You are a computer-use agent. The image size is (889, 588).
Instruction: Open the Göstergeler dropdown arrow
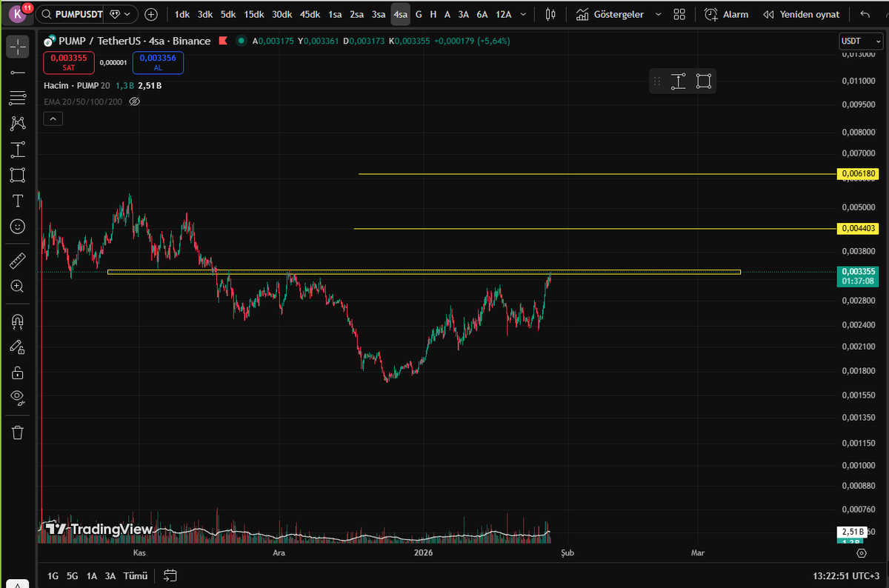[657, 13]
